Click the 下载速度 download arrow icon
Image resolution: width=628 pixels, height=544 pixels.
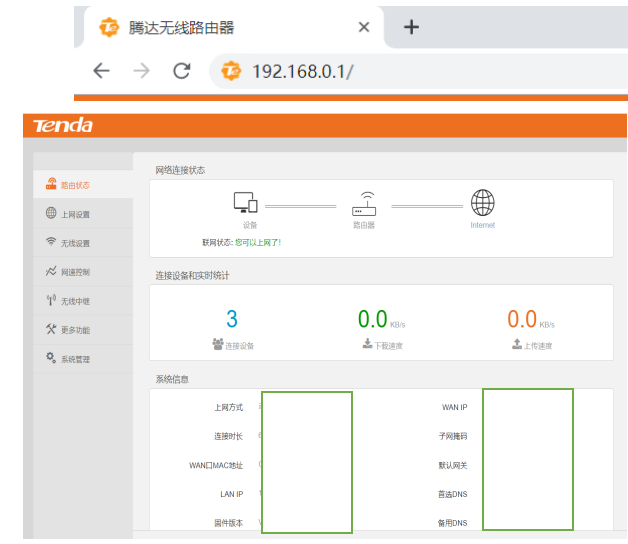pos(367,344)
